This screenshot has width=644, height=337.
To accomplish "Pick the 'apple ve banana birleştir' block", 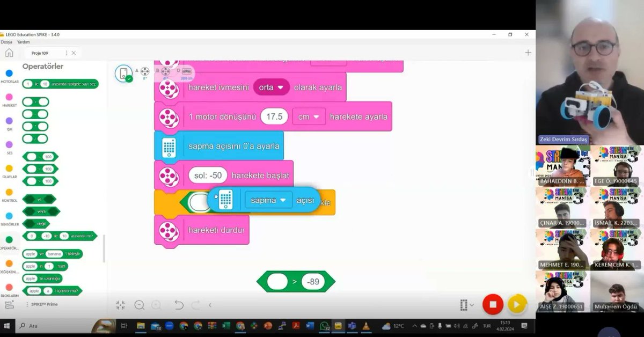I will (53, 254).
